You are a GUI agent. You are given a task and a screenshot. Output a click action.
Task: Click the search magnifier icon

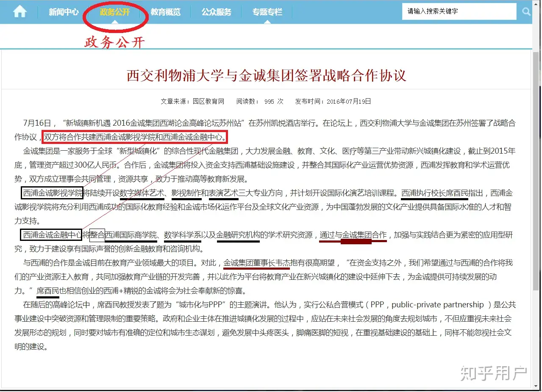(526, 12)
